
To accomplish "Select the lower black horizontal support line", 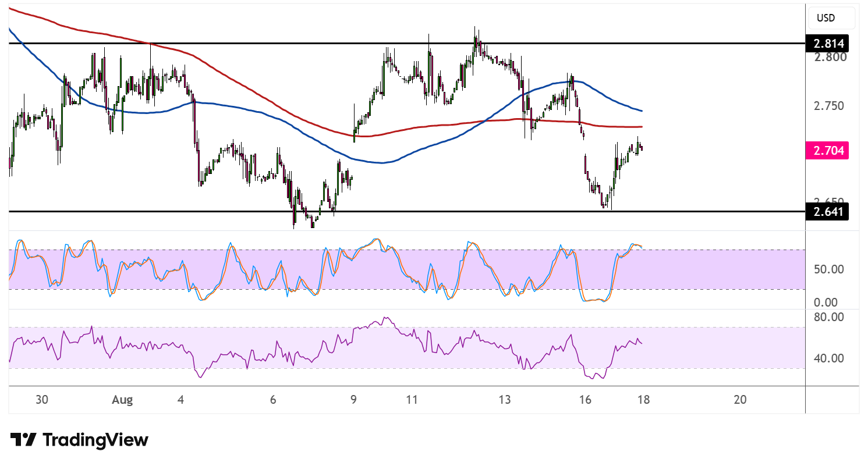I will 408,212.
